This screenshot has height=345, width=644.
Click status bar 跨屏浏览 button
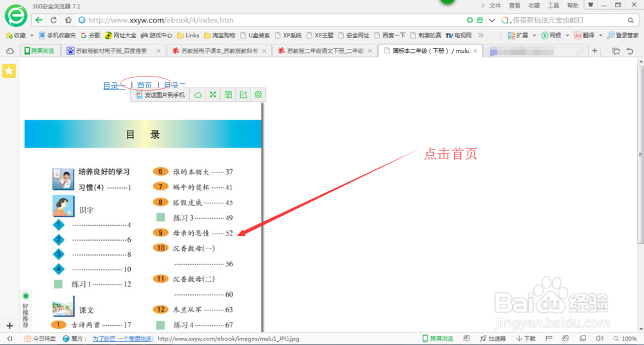[x=438, y=339]
